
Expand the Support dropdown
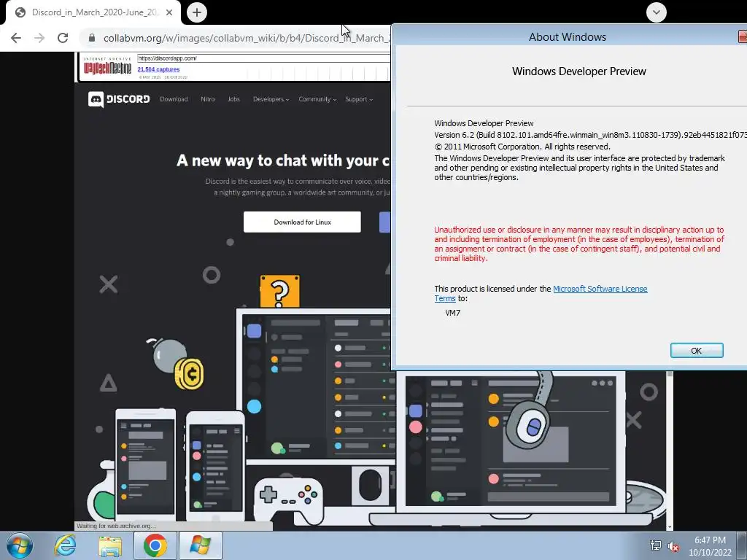359,99
